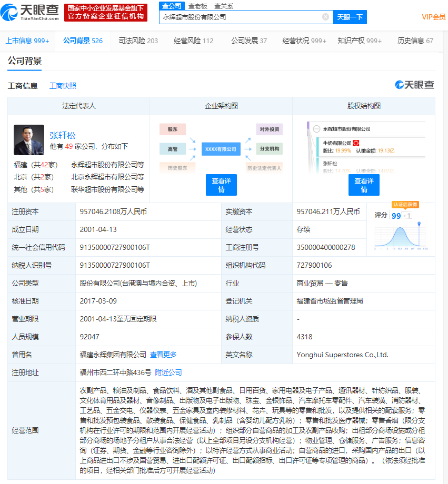Open the 经营状况 999+ tab
Image resolution: width=448 pixels, height=484 pixels.
tap(304, 41)
